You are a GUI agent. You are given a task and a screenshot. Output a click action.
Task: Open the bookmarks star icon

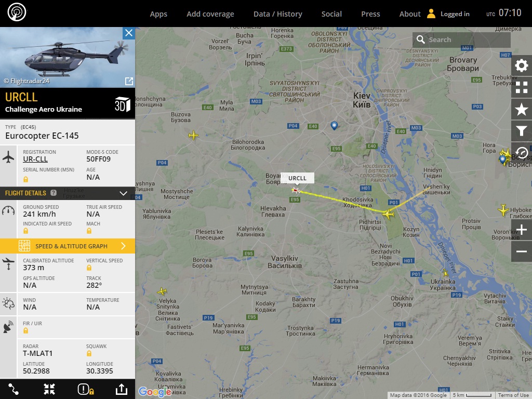(x=522, y=109)
